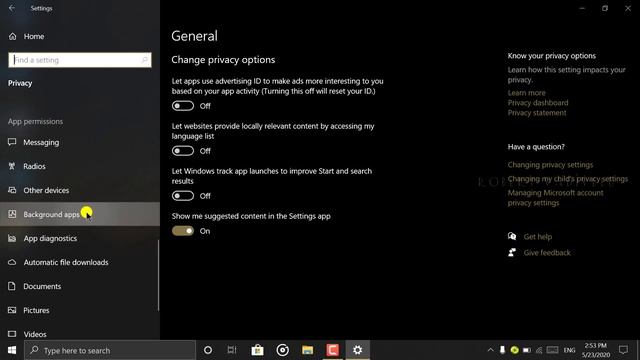
Task: Open Messaging app permissions
Action: (80, 142)
